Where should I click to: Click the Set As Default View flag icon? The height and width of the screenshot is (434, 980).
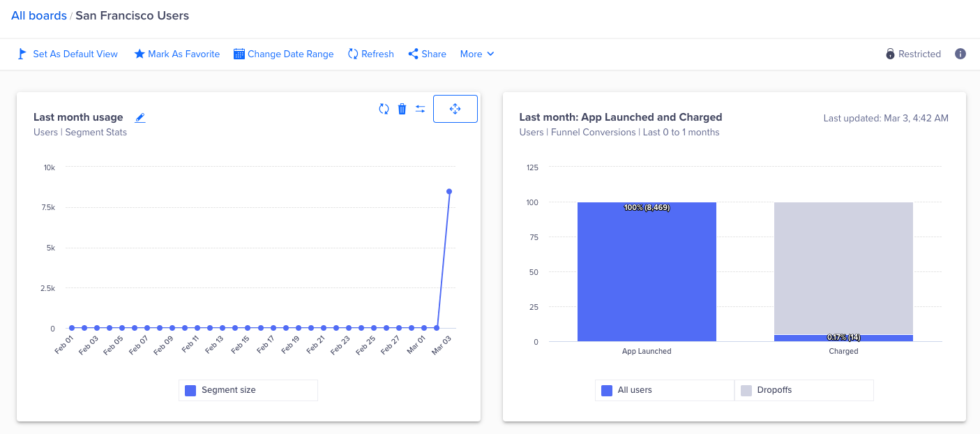(x=22, y=54)
